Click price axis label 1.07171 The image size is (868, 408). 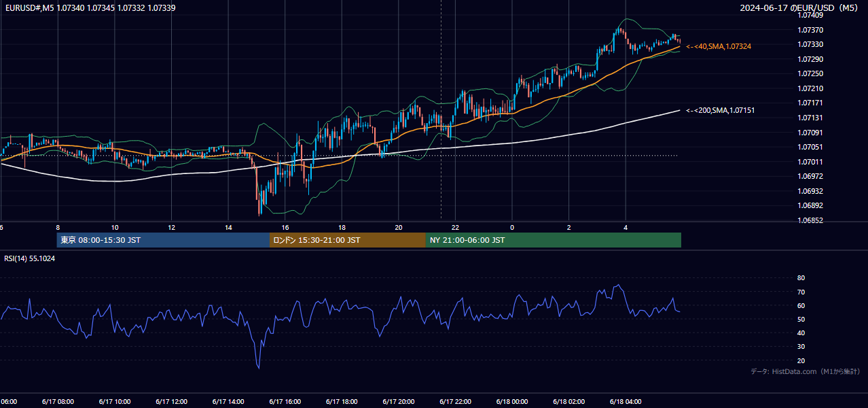(x=810, y=103)
